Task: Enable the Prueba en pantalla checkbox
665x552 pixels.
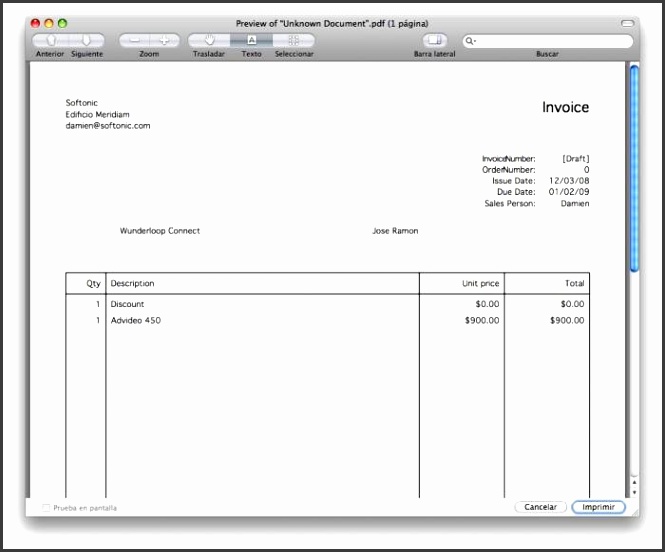Action: point(46,508)
